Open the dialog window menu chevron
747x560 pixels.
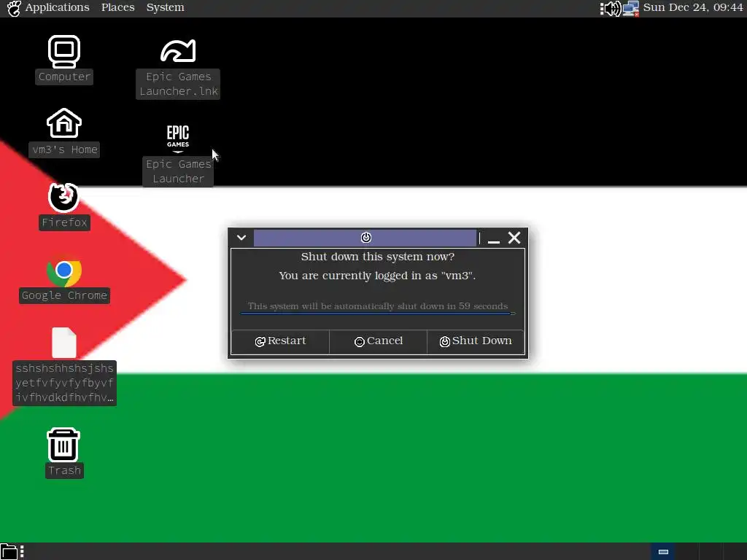click(241, 237)
